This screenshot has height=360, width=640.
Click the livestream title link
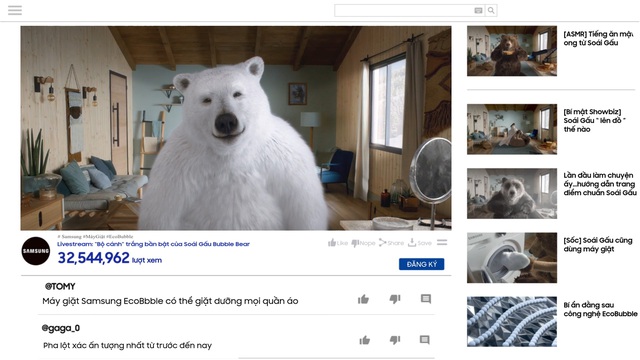[153, 244]
